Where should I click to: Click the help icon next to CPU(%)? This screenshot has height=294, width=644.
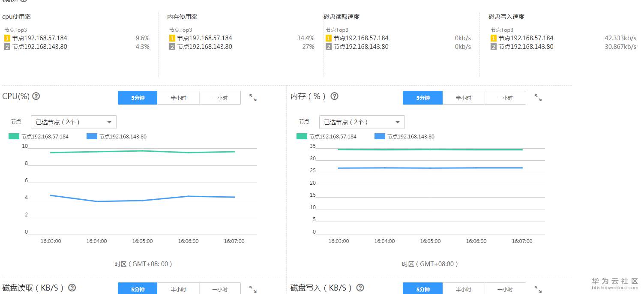pyautogui.click(x=36, y=96)
